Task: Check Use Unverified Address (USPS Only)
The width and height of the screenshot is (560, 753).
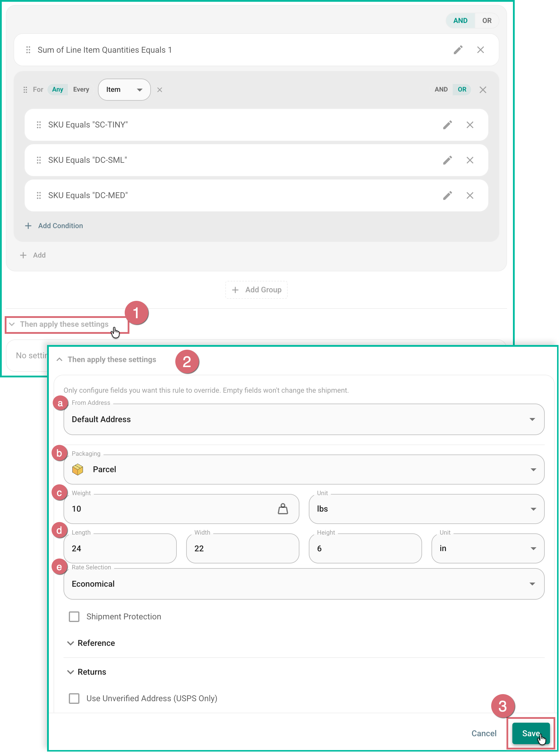Action: [74, 698]
